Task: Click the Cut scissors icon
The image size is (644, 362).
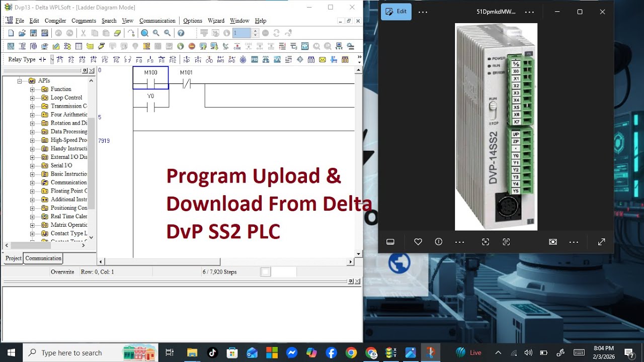Action: point(84,33)
